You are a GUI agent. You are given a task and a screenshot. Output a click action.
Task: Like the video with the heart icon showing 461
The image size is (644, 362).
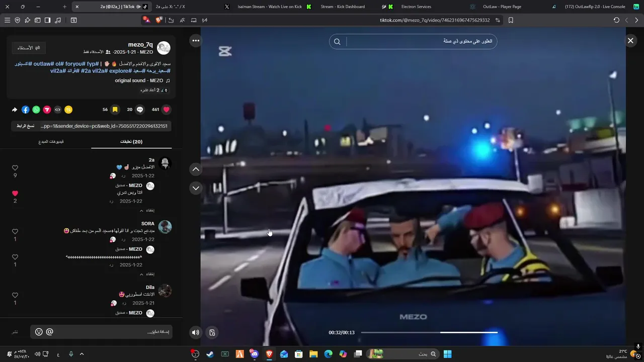click(167, 110)
